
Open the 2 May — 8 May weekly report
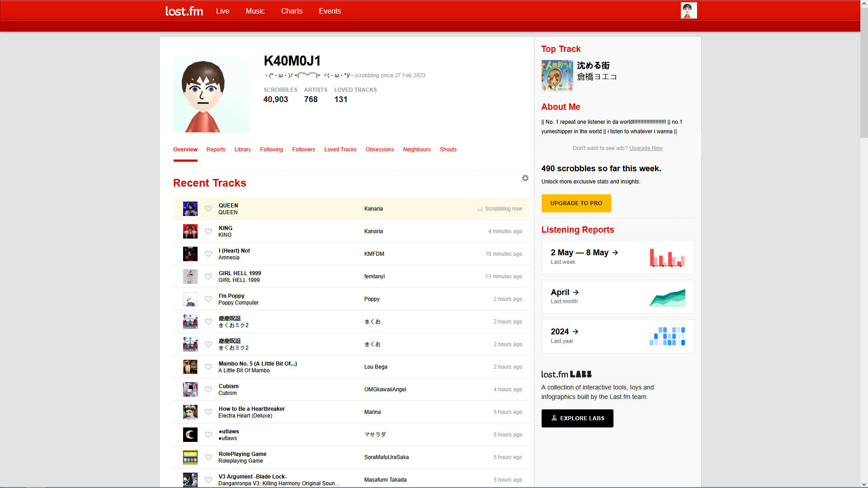tap(618, 257)
